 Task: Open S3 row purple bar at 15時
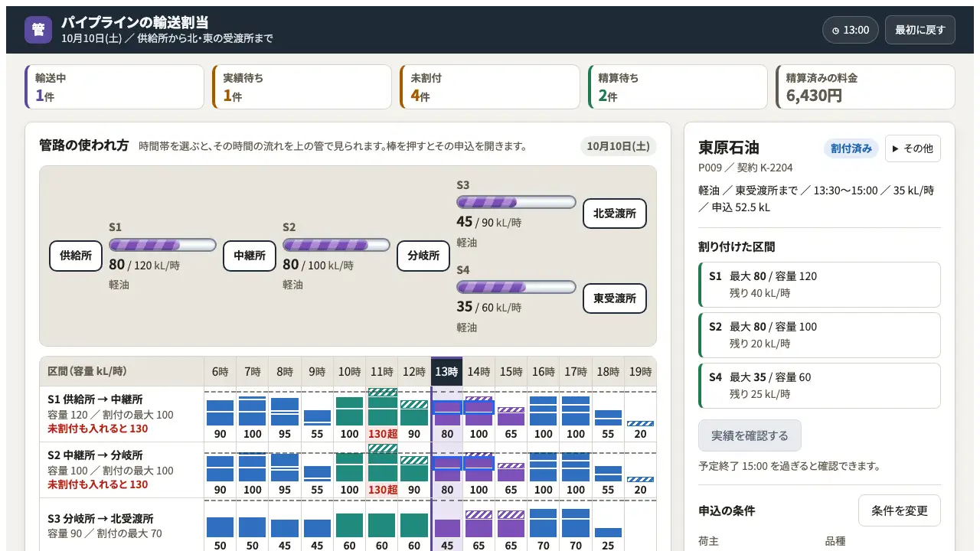511,528
